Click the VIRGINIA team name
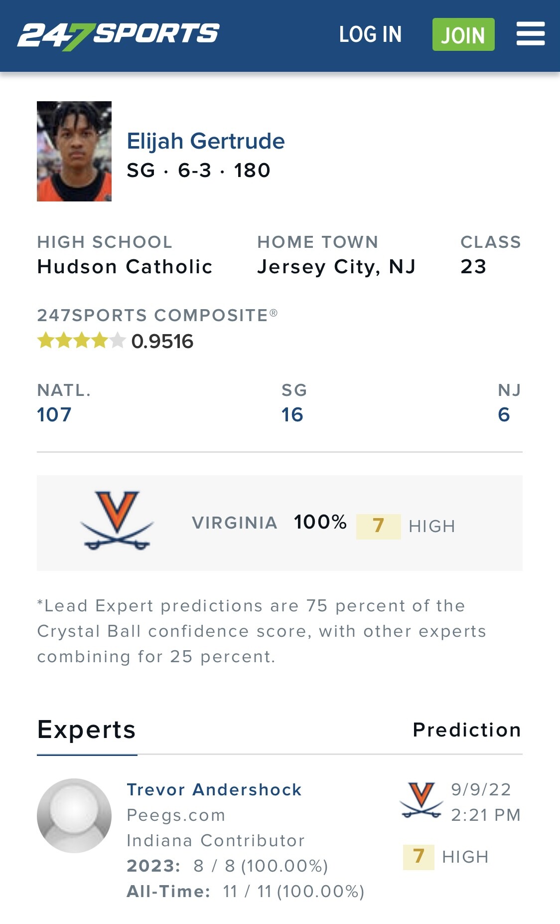Viewport: 560px width, 924px height. click(x=234, y=523)
